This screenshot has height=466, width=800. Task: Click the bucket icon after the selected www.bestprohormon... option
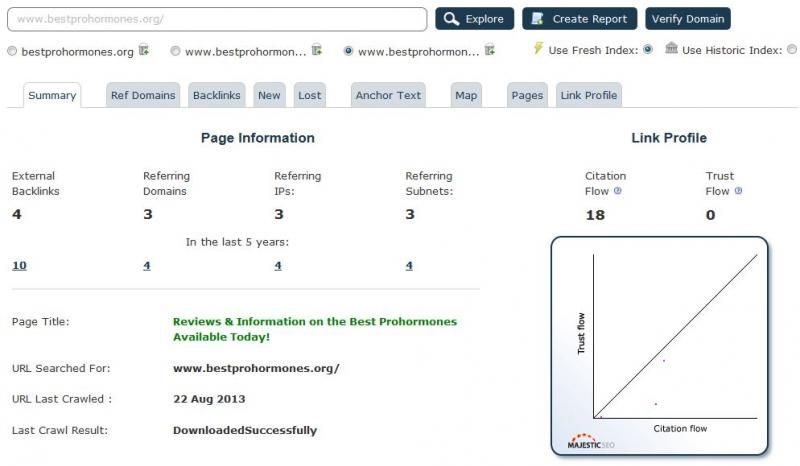click(490, 50)
